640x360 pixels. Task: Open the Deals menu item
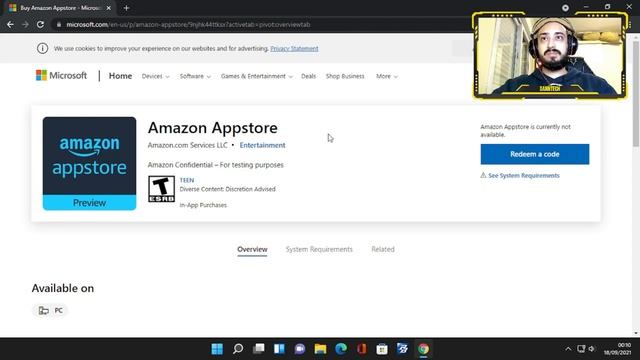point(309,76)
